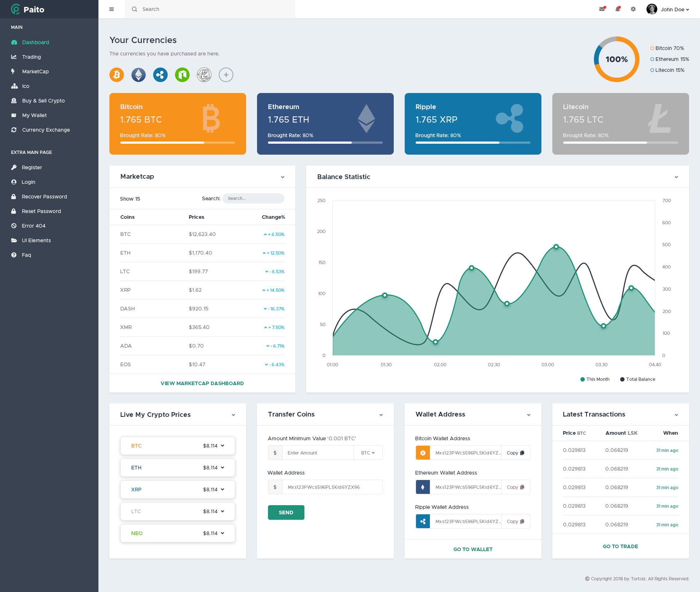Click the plus icon to add a currency
700x592 pixels.
tap(226, 75)
